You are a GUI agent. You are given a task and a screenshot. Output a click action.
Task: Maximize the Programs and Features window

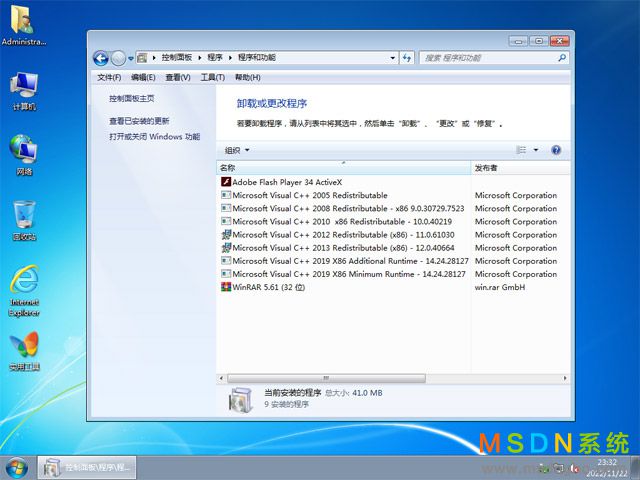(x=539, y=41)
